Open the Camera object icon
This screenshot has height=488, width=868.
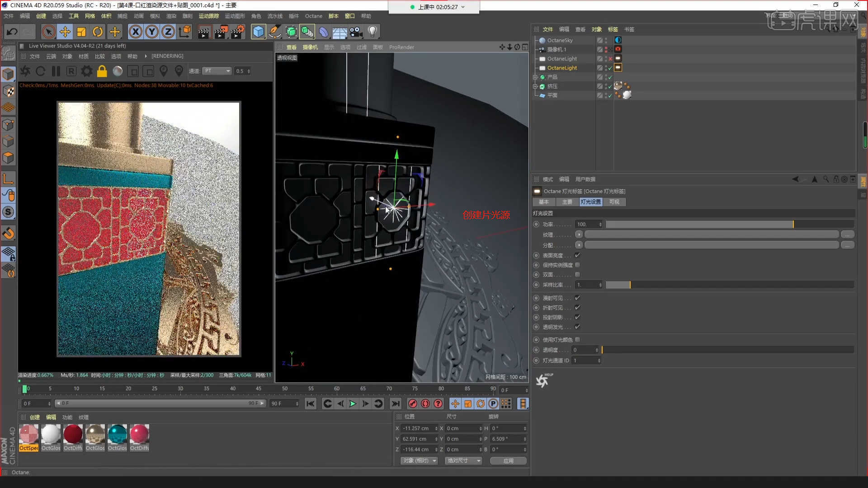356,32
